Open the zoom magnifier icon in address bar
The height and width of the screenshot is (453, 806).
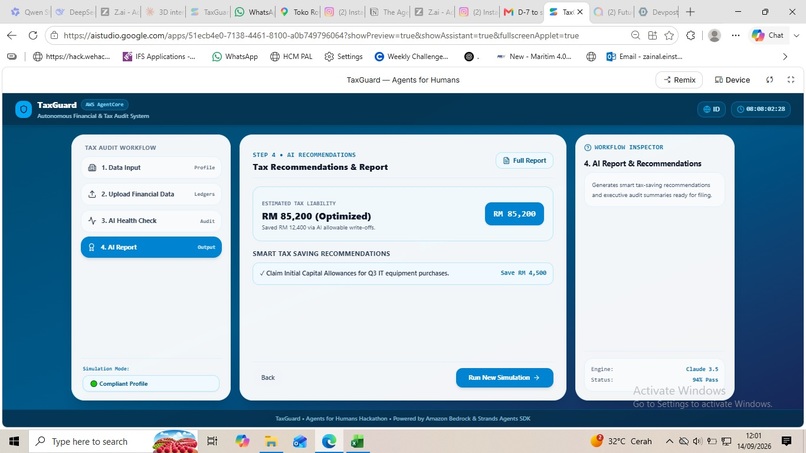[635, 35]
